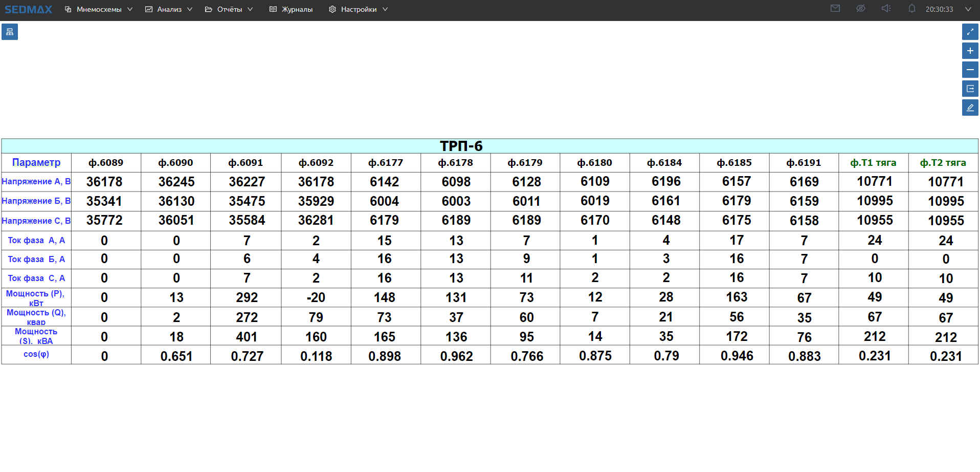This screenshot has width=980, height=472.
Task: Open the envelope messages icon
Action: click(835, 9)
